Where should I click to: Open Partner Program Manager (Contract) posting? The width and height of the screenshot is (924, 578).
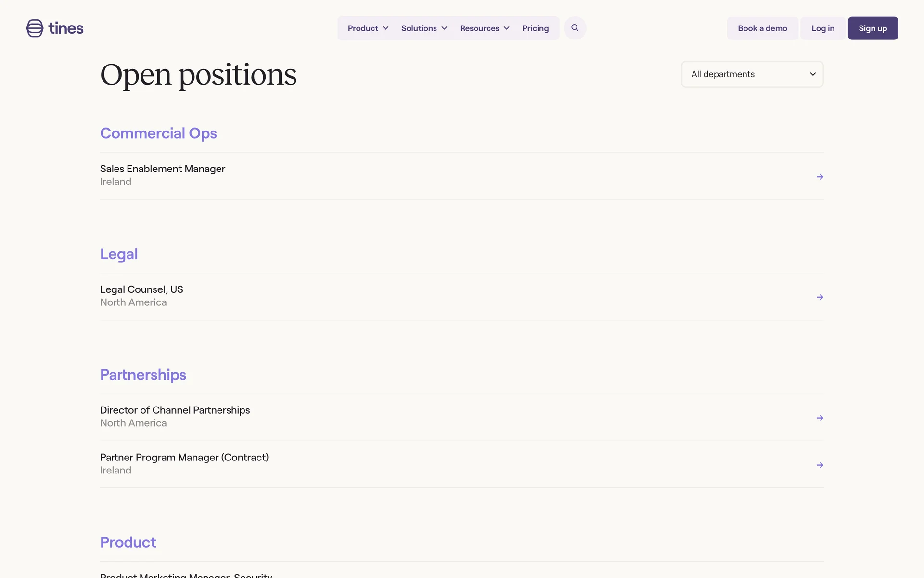click(x=184, y=458)
